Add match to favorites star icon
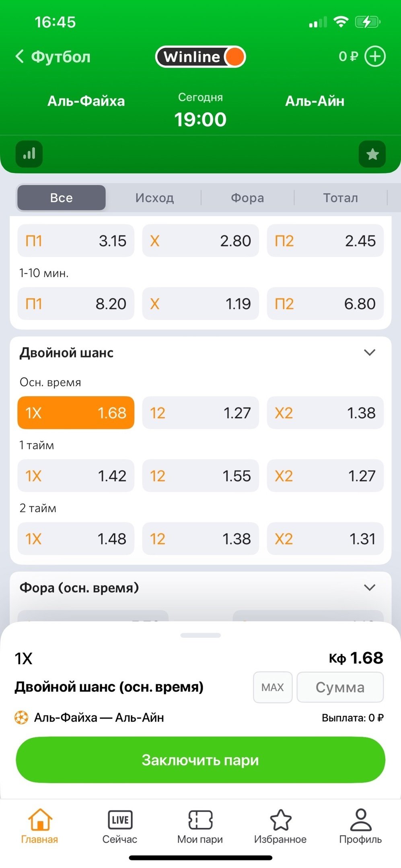 [372, 154]
